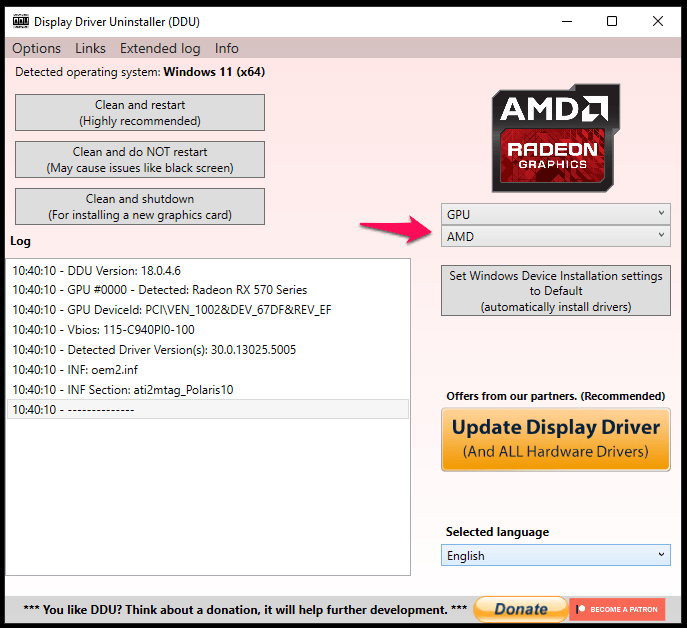Open the Options menu

[37, 48]
